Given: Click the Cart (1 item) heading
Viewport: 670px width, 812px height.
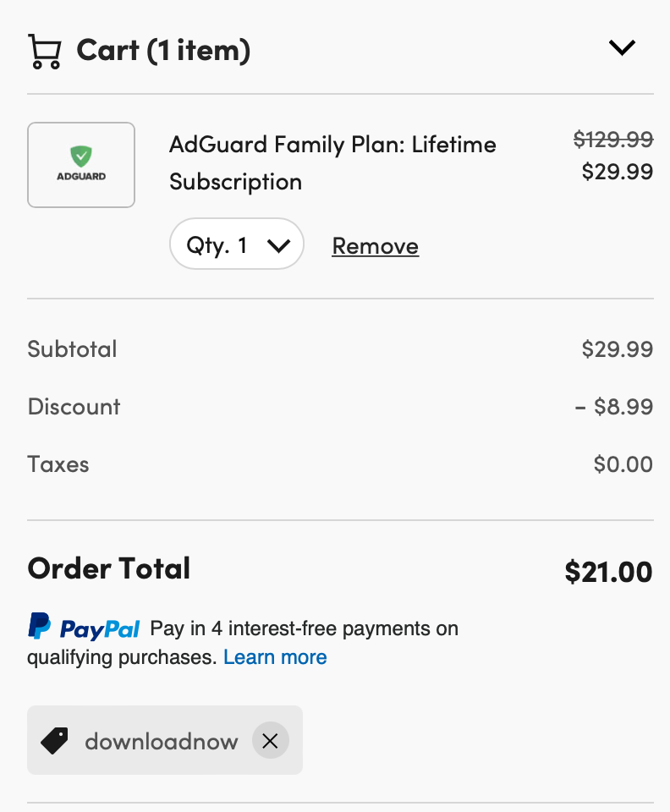Looking at the screenshot, I should tap(163, 50).
